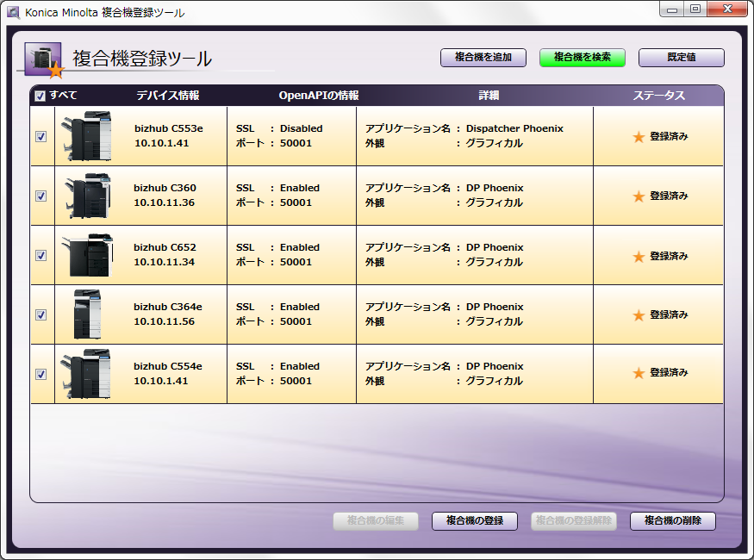754x560 pixels.
Task: Click the 複合機の登録 button
Action: [x=475, y=520]
